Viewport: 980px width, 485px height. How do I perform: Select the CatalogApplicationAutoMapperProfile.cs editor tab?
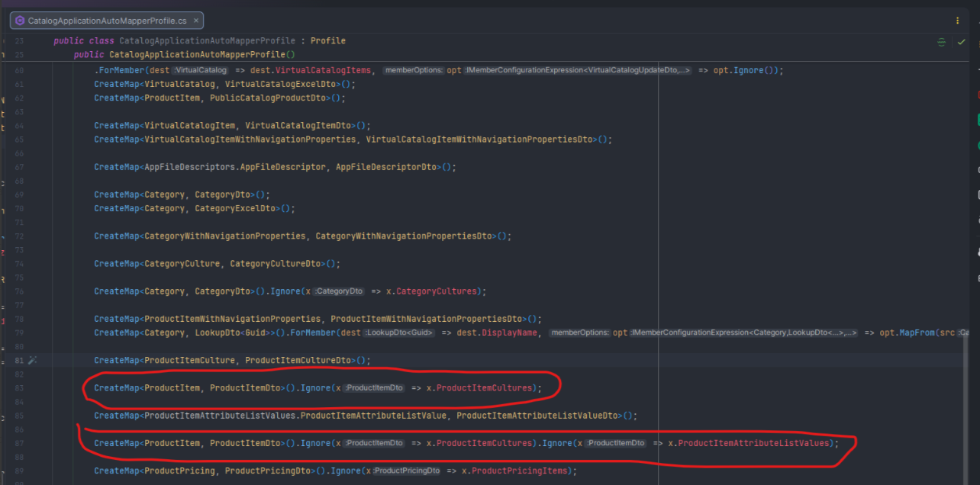[x=107, y=21]
